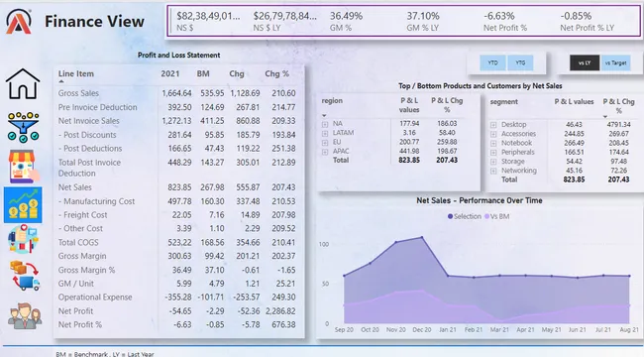Expand the Networking segment row
This screenshot has height=357, width=644.
point(493,171)
